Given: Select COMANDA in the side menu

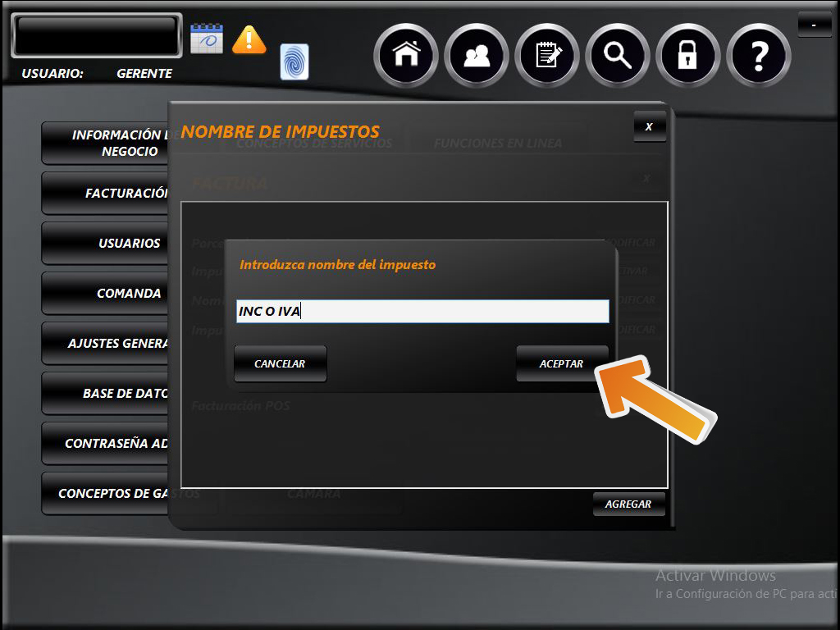Looking at the screenshot, I should coord(105,294).
